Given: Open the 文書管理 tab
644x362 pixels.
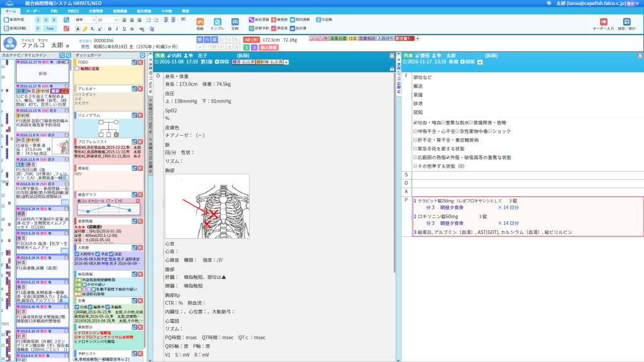Looking at the screenshot, I should coord(96,11).
